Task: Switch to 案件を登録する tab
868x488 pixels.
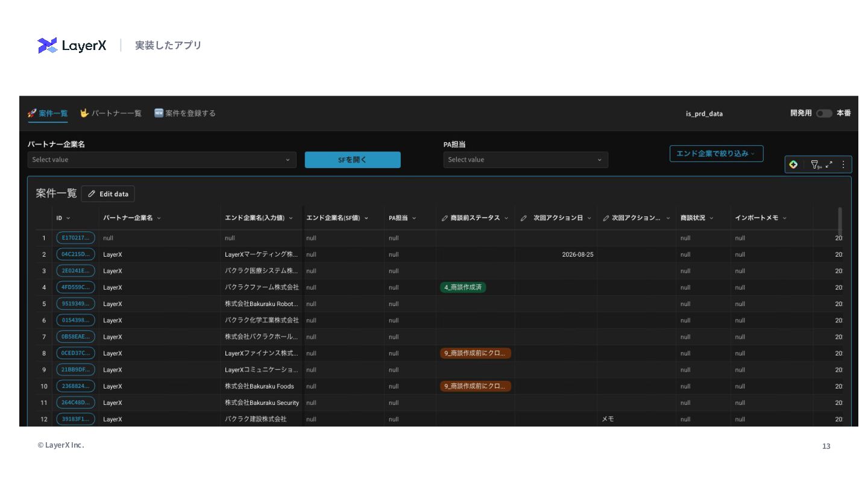Action: pos(185,113)
